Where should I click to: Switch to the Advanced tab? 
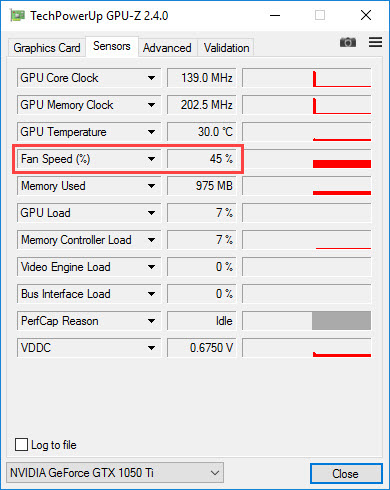[x=167, y=48]
